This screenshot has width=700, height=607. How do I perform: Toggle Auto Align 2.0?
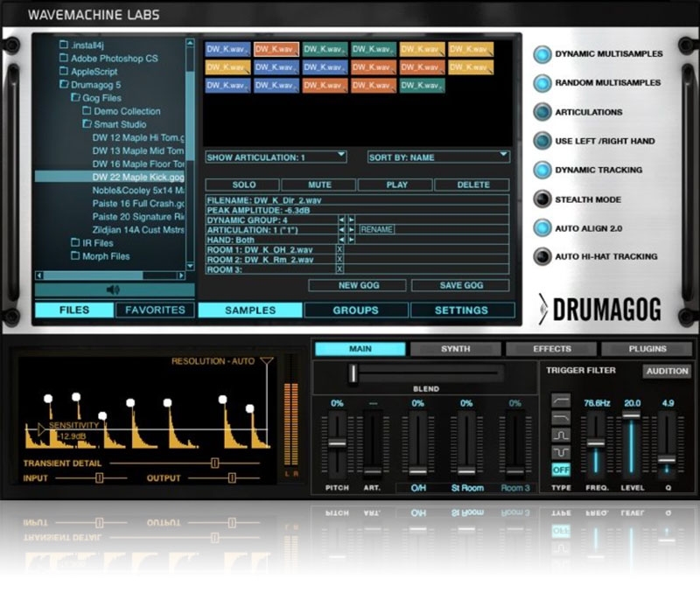click(542, 228)
